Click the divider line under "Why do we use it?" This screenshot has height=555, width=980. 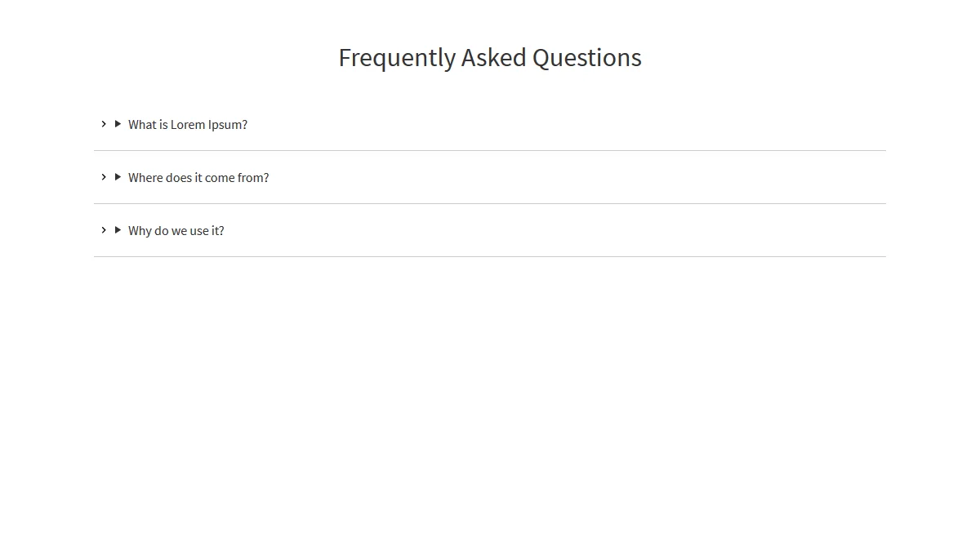(x=490, y=256)
